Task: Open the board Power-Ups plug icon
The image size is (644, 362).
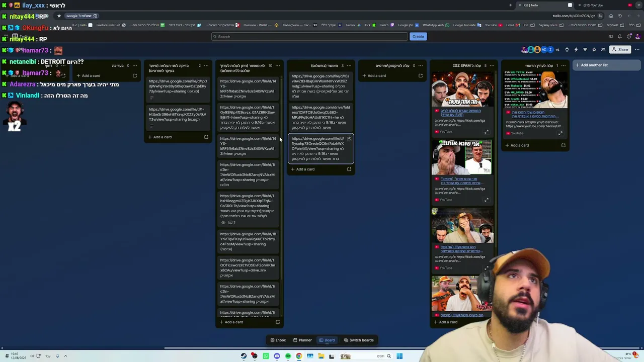Action: tap(567, 50)
